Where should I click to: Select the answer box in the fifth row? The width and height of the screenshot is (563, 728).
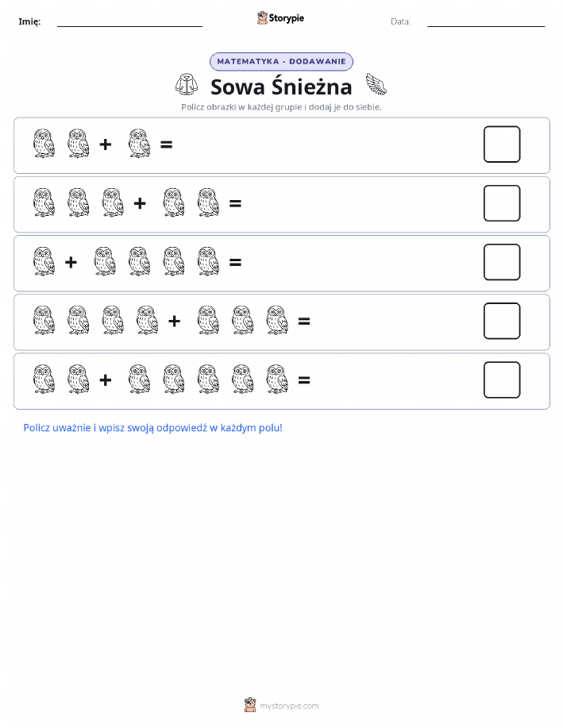tap(502, 379)
